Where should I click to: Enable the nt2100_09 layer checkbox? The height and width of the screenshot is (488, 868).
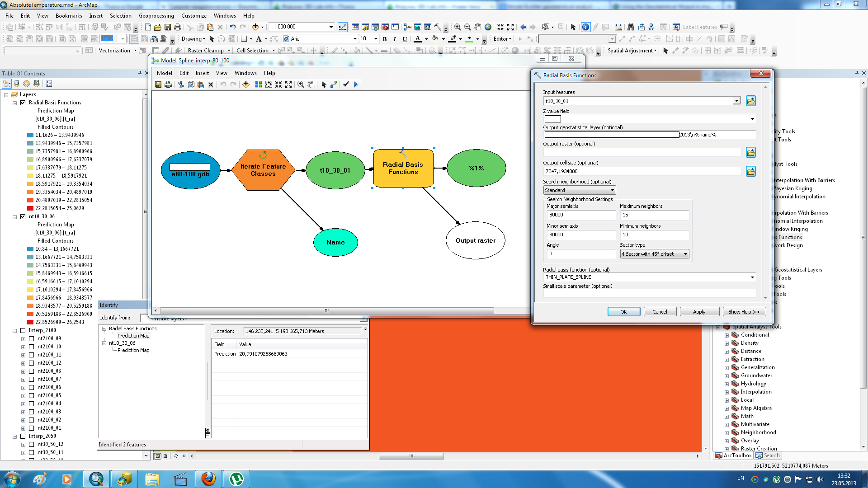32,338
